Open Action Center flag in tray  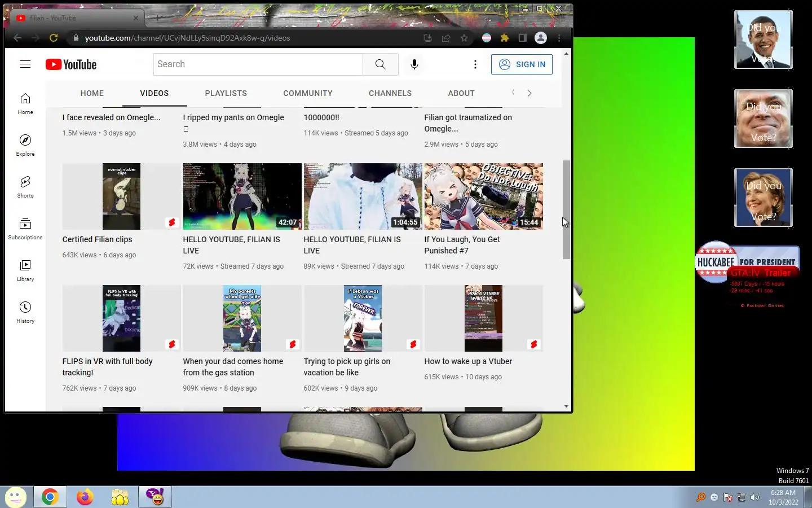pyautogui.click(x=728, y=497)
